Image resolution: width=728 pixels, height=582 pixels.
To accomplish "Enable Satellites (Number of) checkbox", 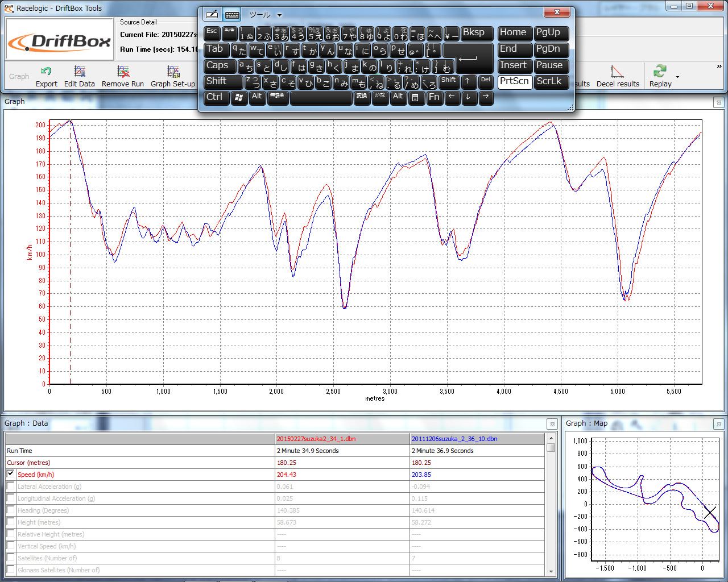I will tap(10, 558).
